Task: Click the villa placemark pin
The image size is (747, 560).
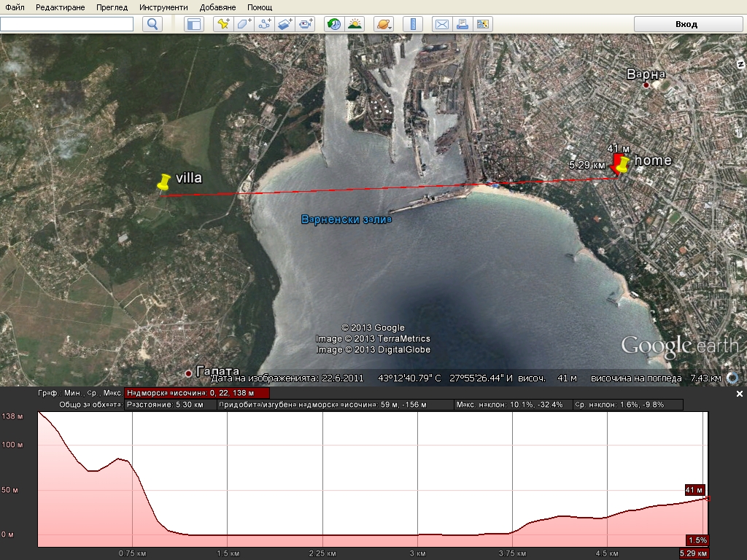Action: coord(163,182)
